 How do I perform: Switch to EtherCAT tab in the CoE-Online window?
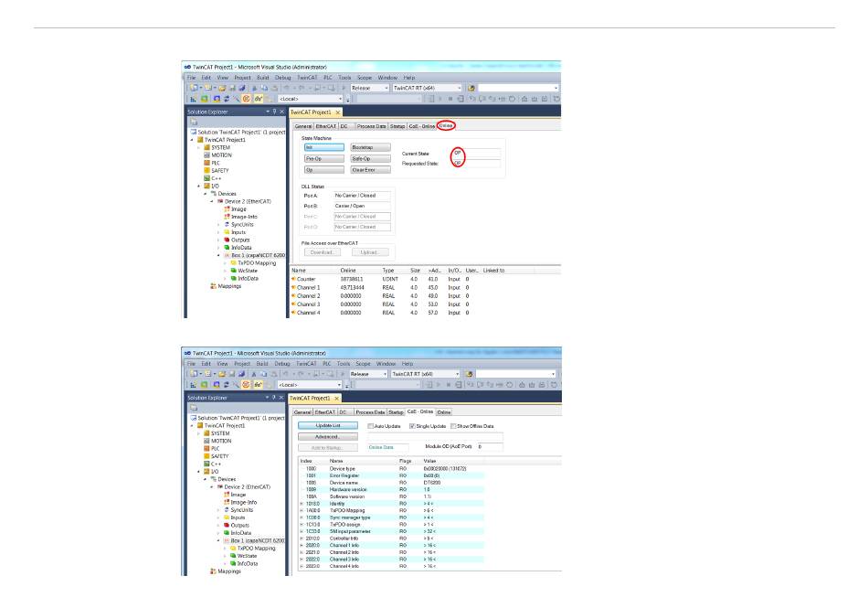pos(325,412)
